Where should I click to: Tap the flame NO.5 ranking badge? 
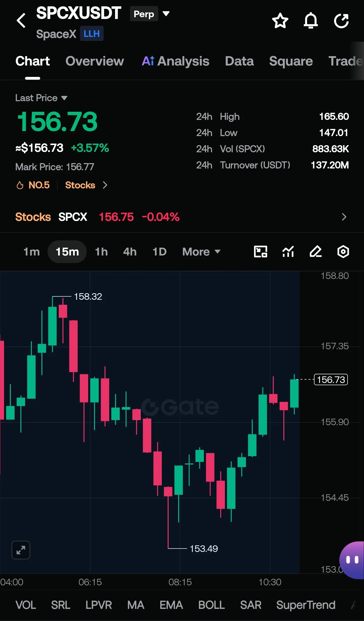coord(33,185)
